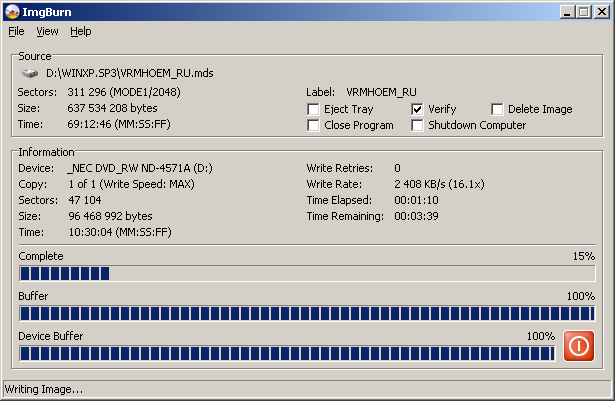The height and width of the screenshot is (401, 615).
Task: Click copy text 1 of 1 (Write Speed: MAX)
Action: 131,184
